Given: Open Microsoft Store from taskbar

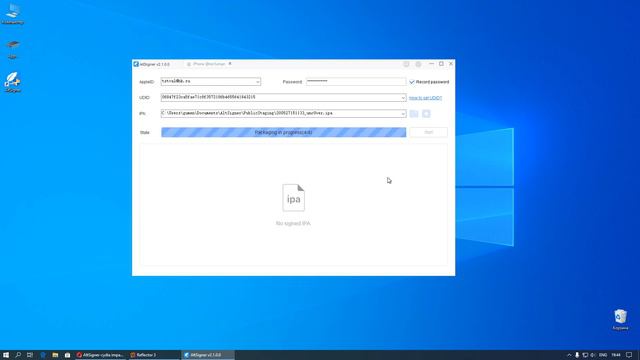Looking at the screenshot, I should pyautogui.click(x=67, y=355).
